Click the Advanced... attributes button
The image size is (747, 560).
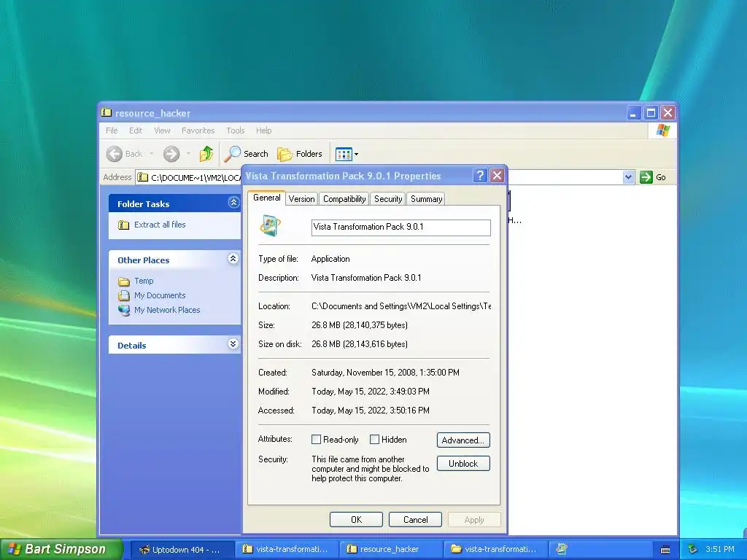point(463,440)
